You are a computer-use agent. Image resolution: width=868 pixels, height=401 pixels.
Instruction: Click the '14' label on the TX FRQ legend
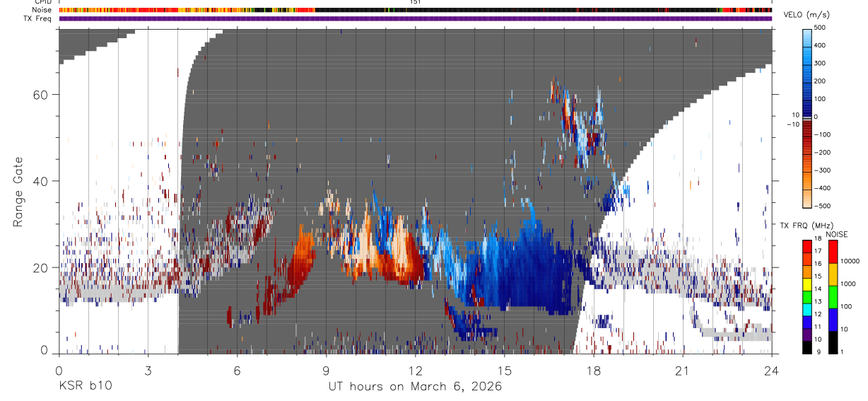pos(818,289)
